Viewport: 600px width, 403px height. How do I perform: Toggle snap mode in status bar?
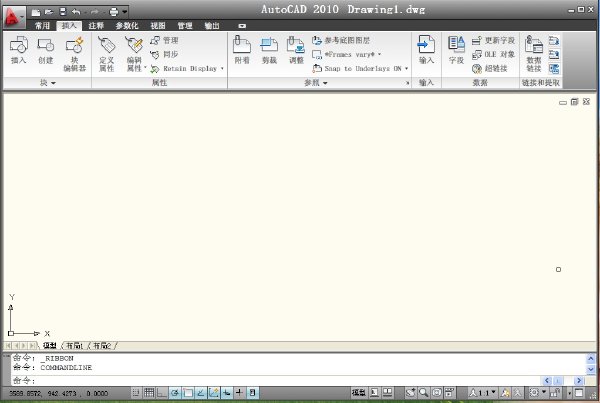pyautogui.click(x=136, y=392)
